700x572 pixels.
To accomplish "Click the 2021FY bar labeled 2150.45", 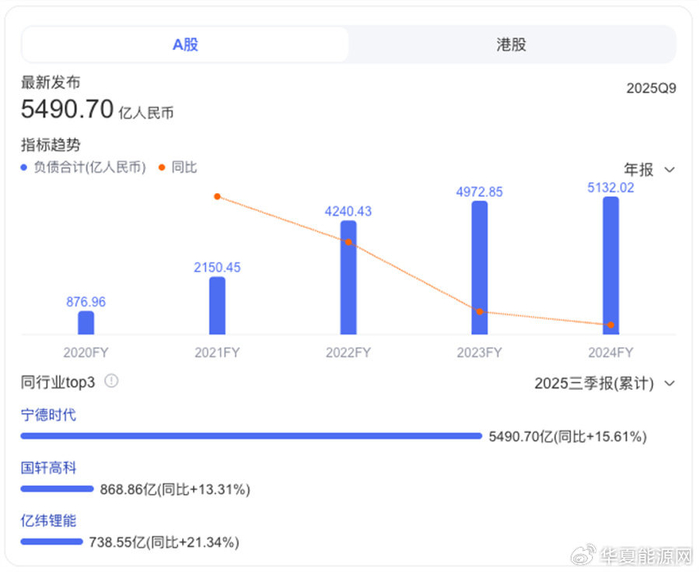I will pyautogui.click(x=217, y=305).
